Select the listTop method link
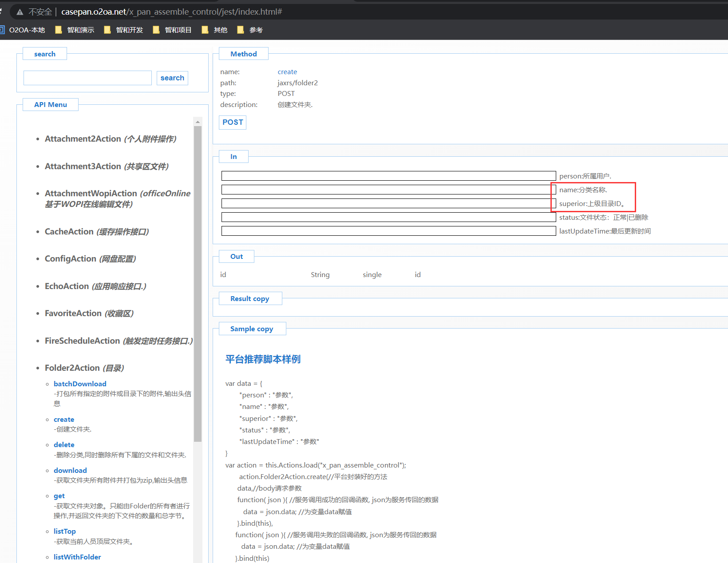 pyautogui.click(x=65, y=531)
